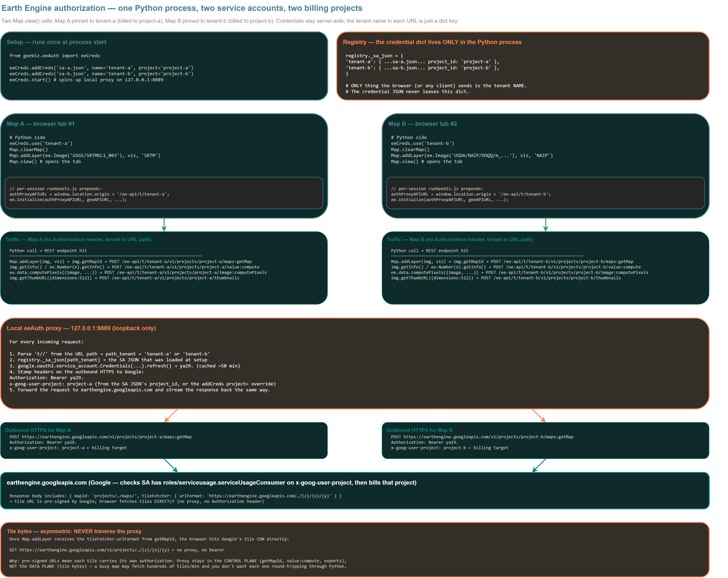Select the registry entry line for 'tenant-a'
This screenshot has height=578, width=728.
pos(422,62)
